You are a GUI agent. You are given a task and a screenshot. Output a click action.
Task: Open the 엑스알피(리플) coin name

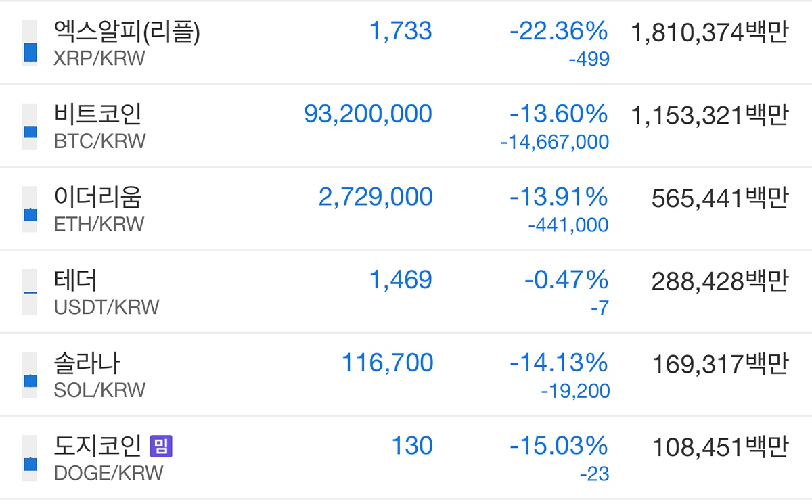point(127,32)
